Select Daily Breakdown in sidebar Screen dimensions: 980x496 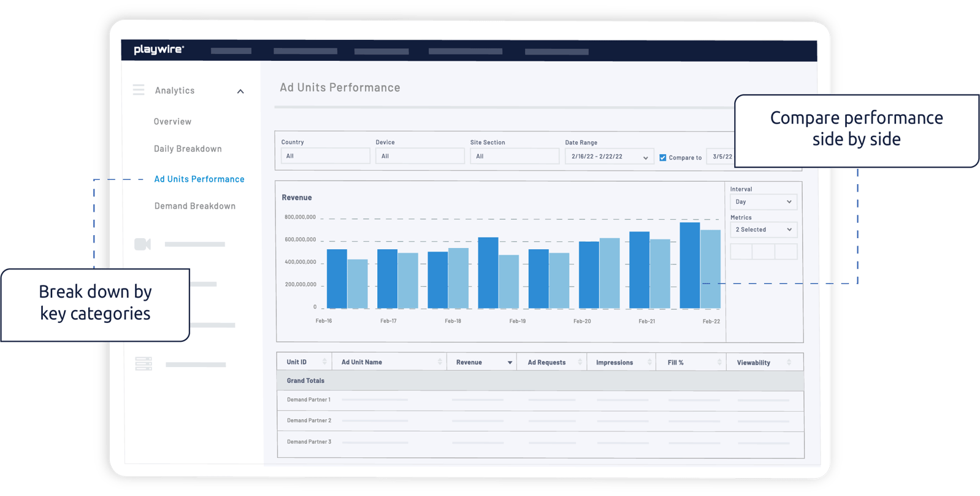tap(188, 149)
